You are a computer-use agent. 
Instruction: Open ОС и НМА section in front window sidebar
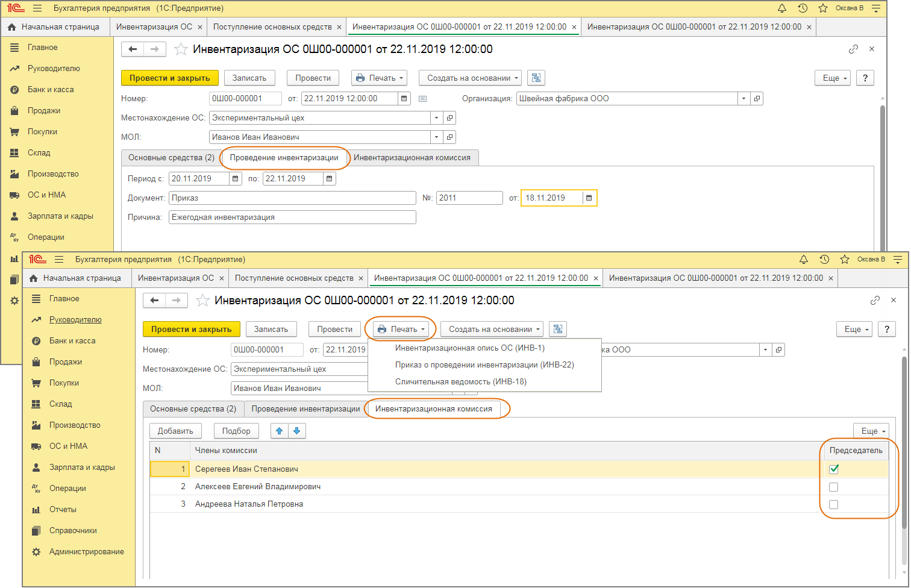[x=68, y=446]
